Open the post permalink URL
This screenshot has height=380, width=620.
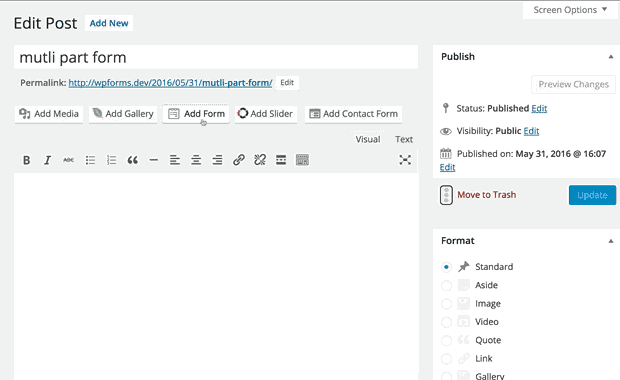(170, 83)
